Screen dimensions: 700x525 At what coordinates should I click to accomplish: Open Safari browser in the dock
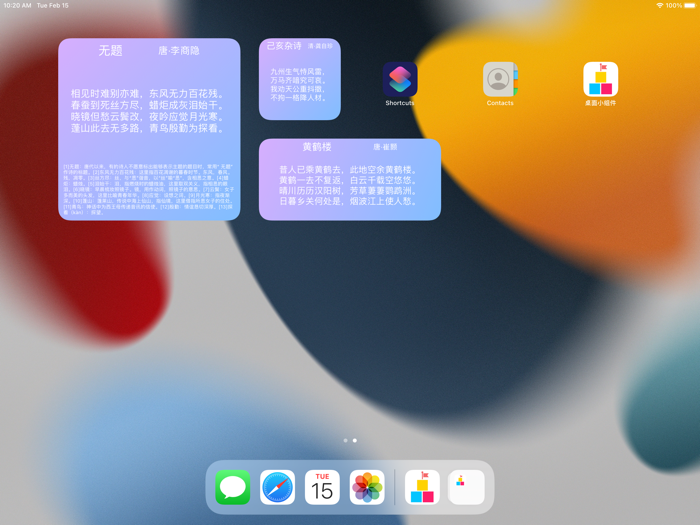(x=277, y=487)
